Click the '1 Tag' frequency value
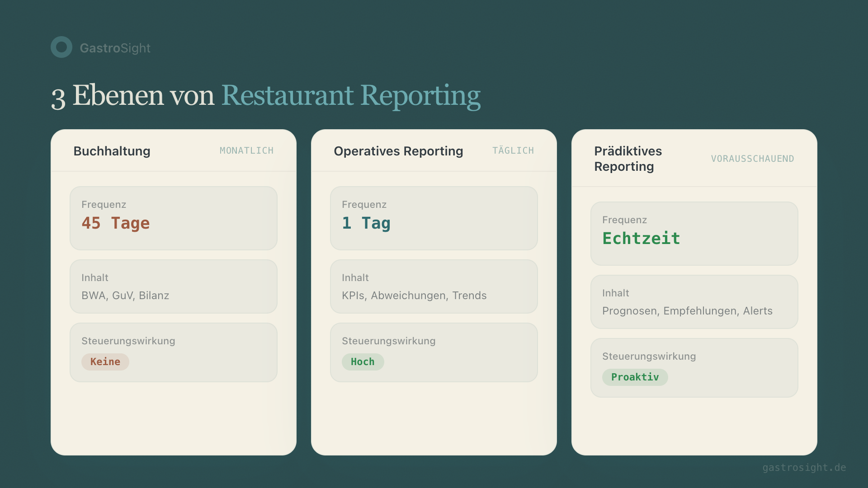Viewport: 868px width, 488px height. tap(366, 223)
